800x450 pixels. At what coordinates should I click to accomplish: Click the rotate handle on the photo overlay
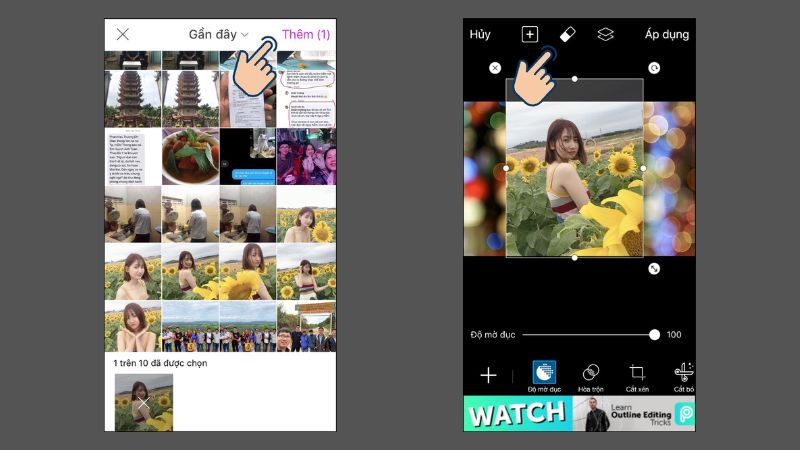pos(654,68)
